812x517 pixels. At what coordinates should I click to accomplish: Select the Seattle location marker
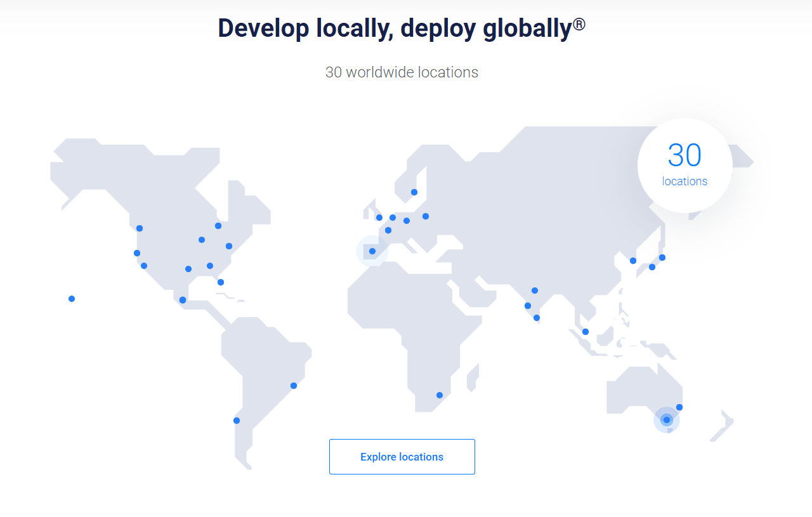coord(139,226)
